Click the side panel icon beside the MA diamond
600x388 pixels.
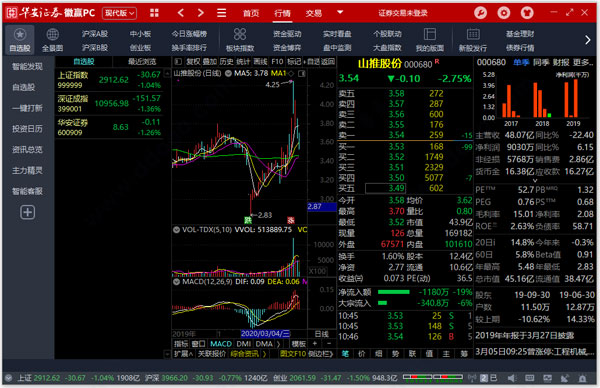(302, 73)
